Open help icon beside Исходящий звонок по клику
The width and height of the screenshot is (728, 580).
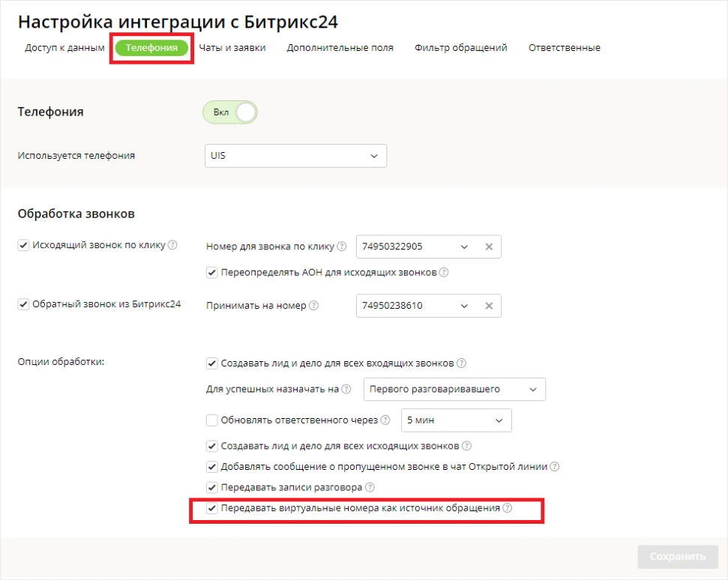point(172,244)
